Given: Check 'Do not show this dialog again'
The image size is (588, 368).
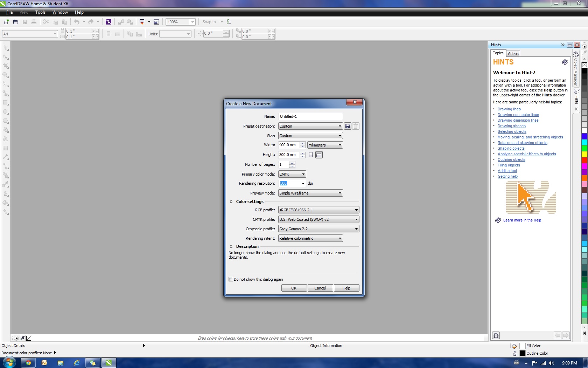Looking at the screenshot, I should (231, 279).
